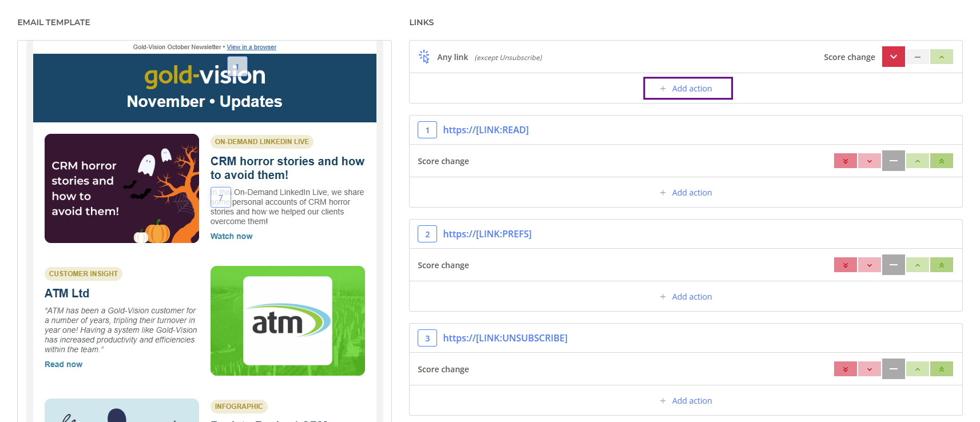Open the https://[LINK:PREFS] link
The width and height of the screenshot is (980, 422).
[487, 234]
